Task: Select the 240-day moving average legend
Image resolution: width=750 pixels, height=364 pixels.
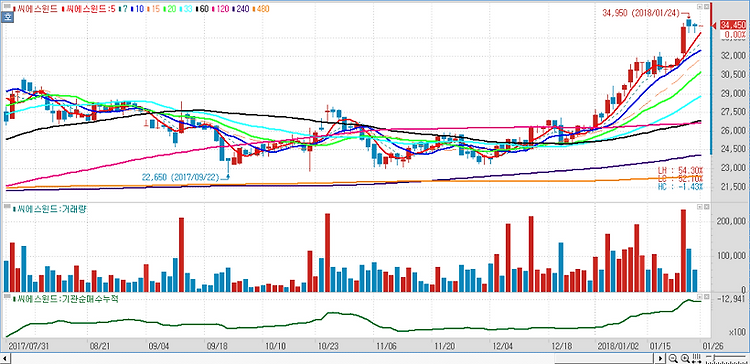Action: point(241,9)
